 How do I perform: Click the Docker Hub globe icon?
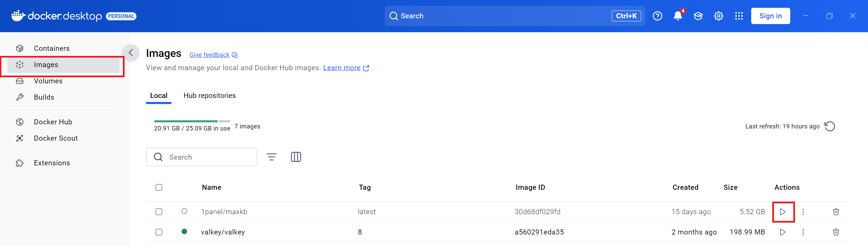[x=20, y=122]
